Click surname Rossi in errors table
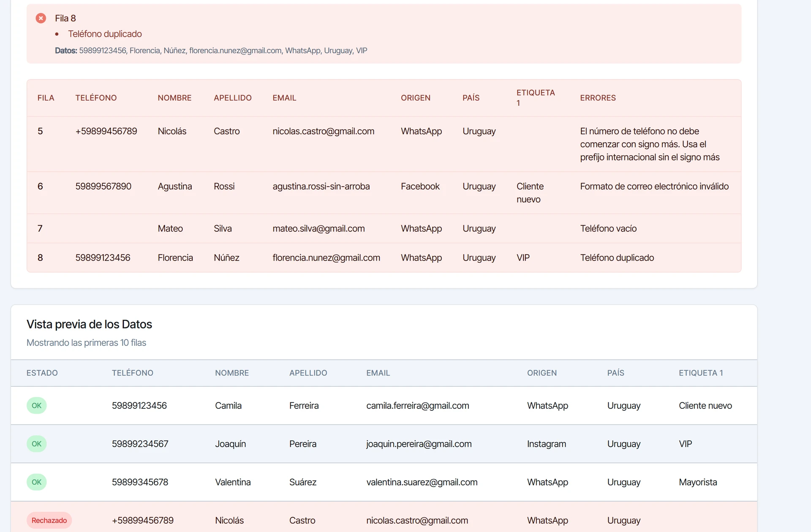811x532 pixels. point(224,187)
